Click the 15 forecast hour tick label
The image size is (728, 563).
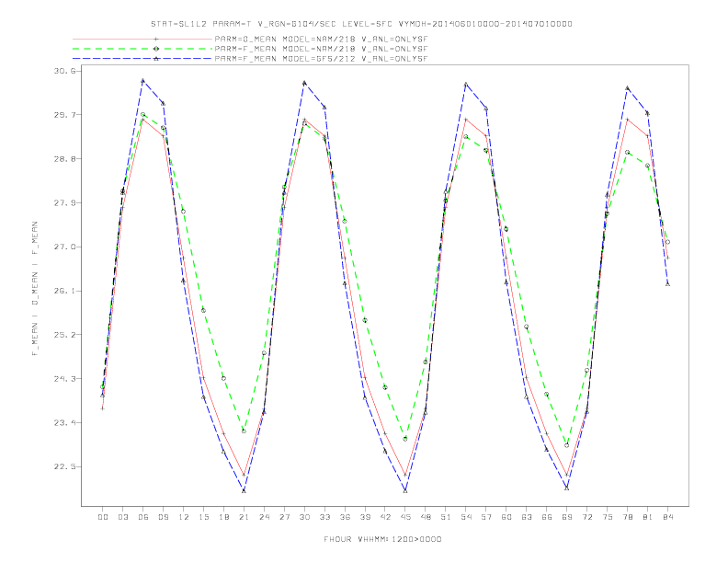(204, 517)
